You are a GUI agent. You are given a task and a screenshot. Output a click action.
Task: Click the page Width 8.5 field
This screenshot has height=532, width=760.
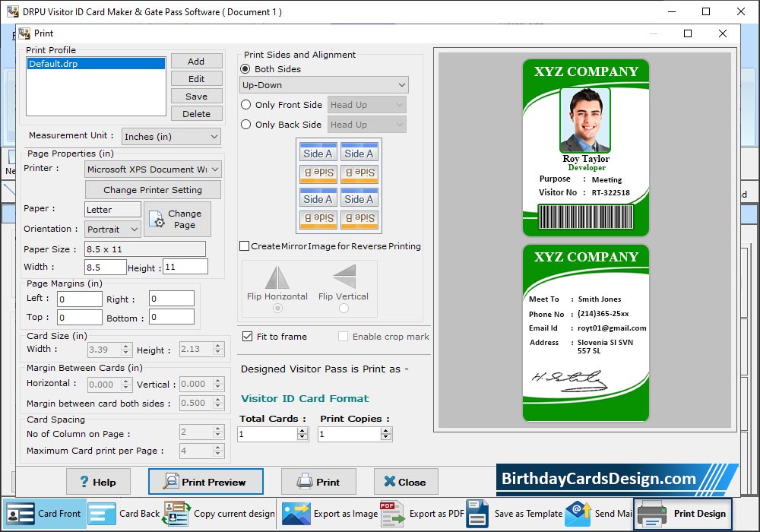click(x=105, y=267)
